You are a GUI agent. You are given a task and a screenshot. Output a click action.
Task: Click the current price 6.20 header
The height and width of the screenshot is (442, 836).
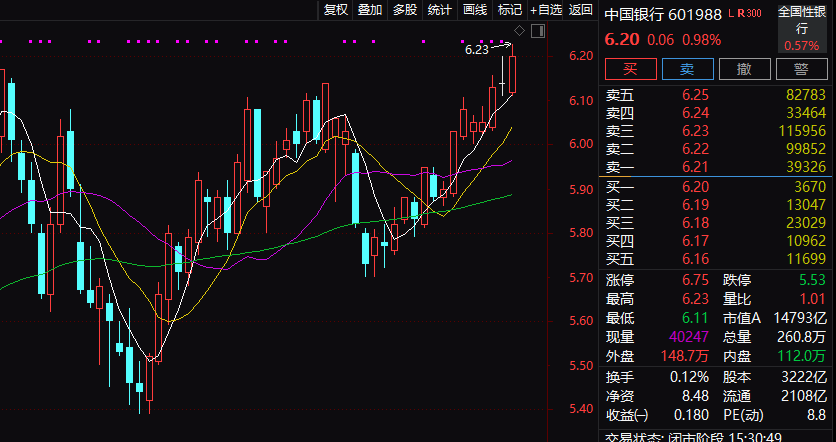(x=622, y=39)
